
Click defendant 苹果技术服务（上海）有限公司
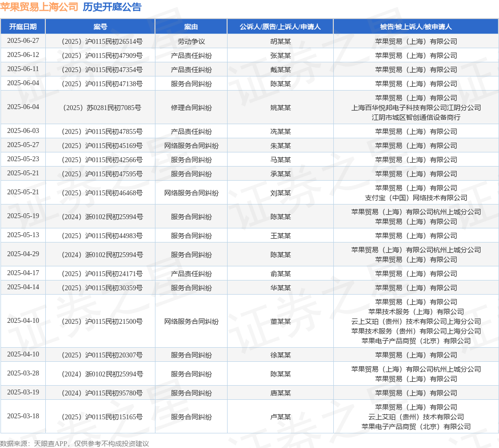point(416,312)
